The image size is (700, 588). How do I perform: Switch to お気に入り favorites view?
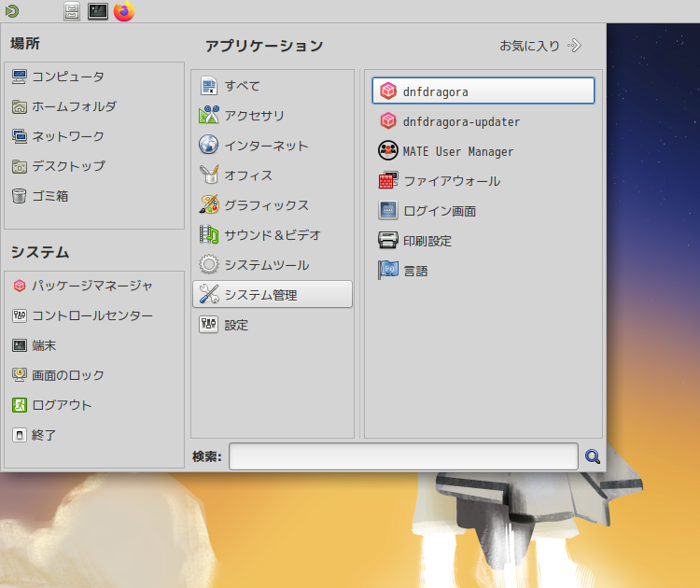(x=540, y=46)
